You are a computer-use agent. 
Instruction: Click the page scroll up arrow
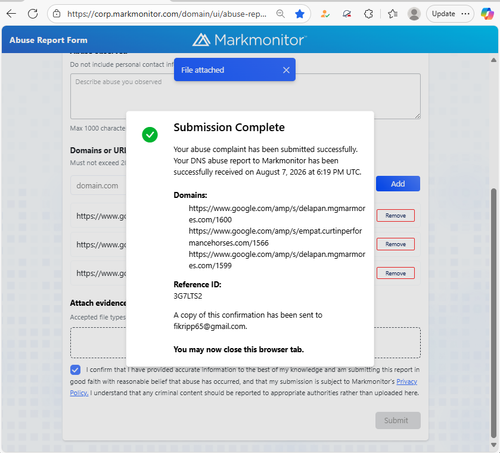[494, 60]
